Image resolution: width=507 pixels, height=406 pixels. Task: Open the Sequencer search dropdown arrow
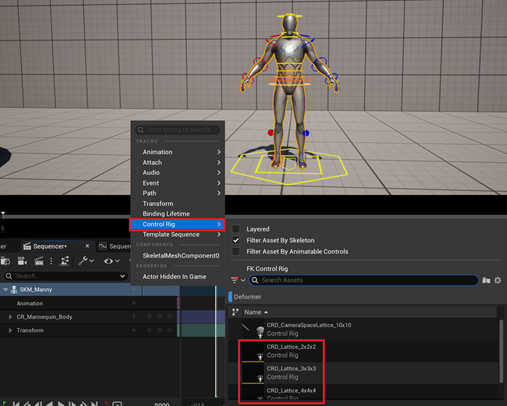coord(122,276)
